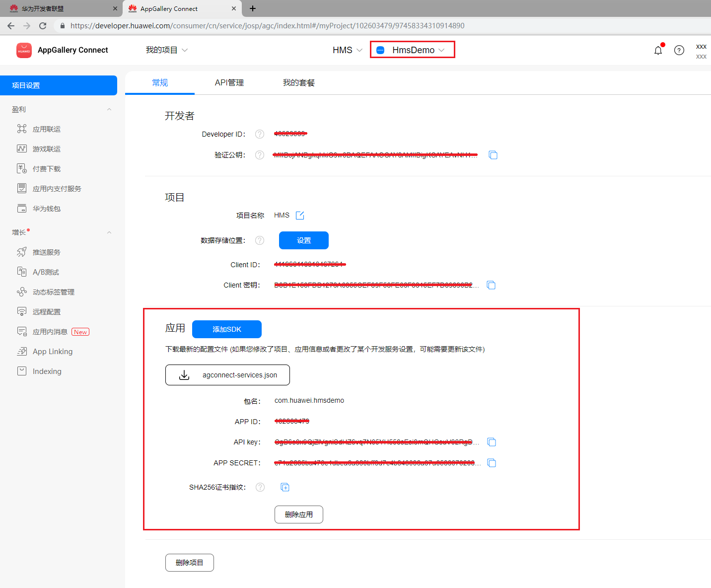Viewport: 711px width, 588px height.
Task: Download agconnect-services.json file
Action: pos(227,375)
